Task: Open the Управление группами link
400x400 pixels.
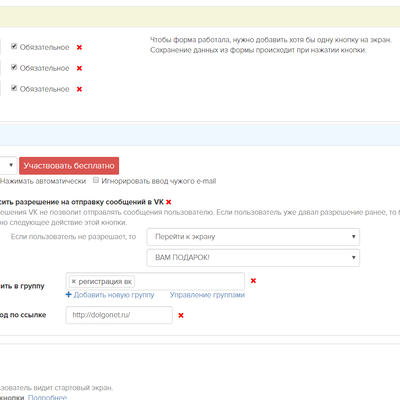Action: (207, 295)
